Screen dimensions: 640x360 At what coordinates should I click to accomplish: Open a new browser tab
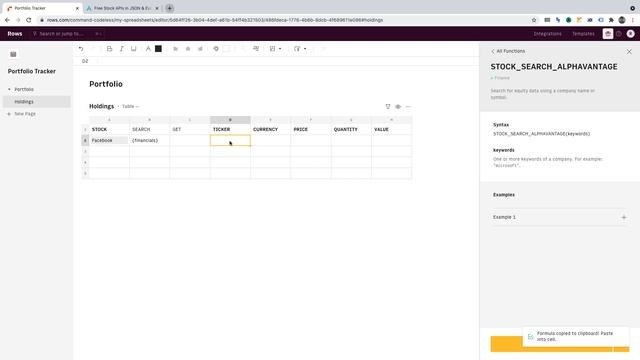169,8
